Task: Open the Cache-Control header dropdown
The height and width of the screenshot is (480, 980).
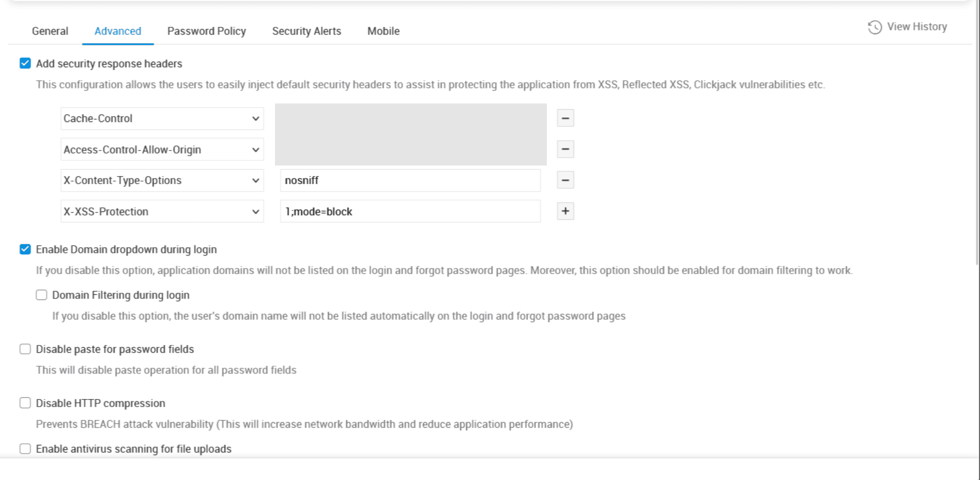Action: pos(162,118)
